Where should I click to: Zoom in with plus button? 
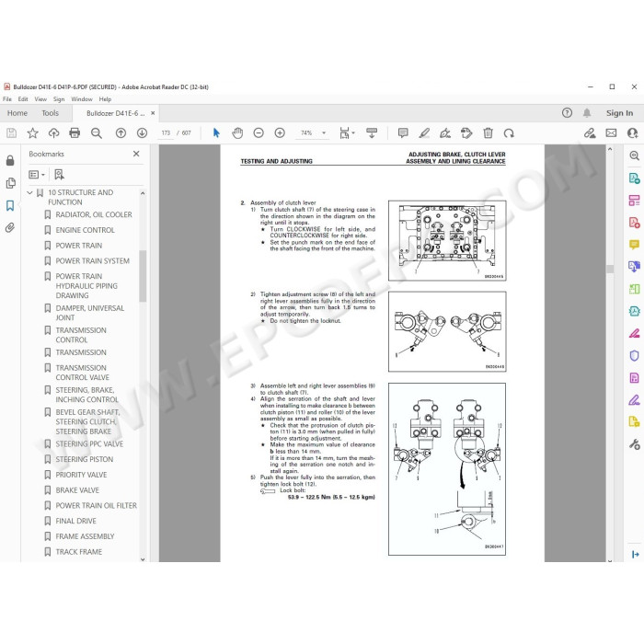(x=280, y=133)
